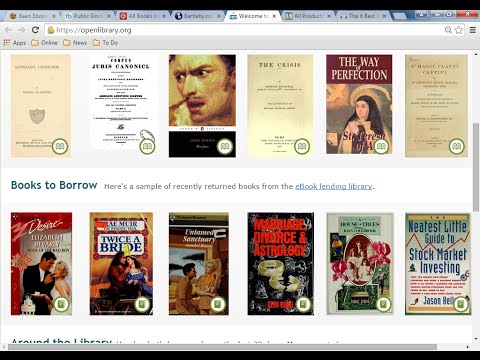Viewport: 480px width, 360px height.
Task: Open the Online bookmarks folder
Action: click(44, 43)
